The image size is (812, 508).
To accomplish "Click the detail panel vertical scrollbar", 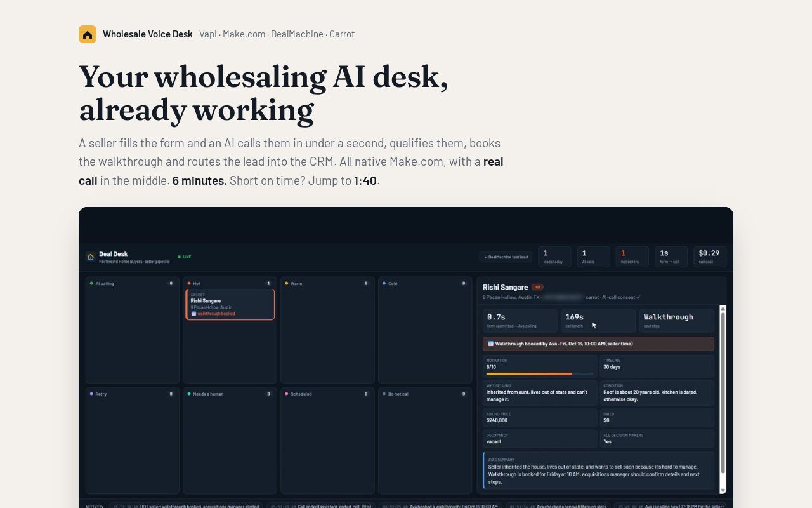I will point(723,399).
